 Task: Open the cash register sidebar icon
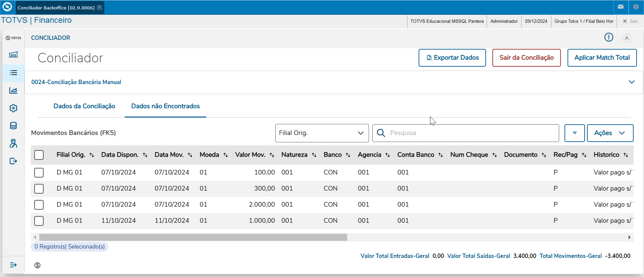point(13,55)
